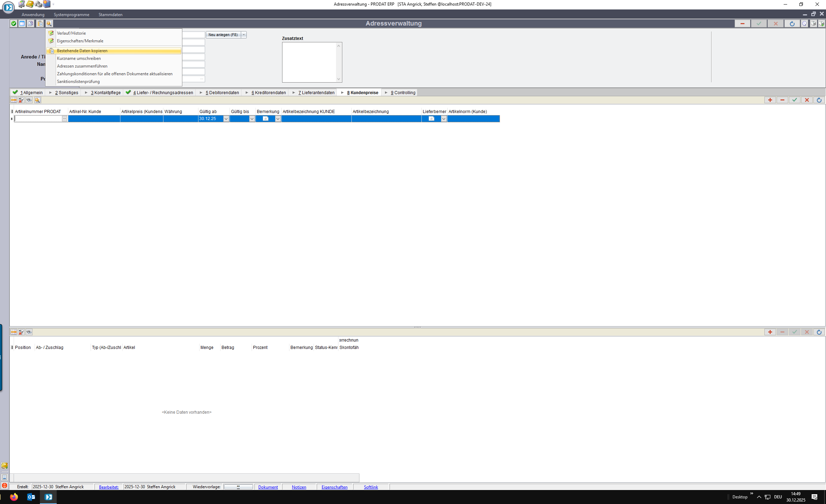The image size is (826, 504).
Task: Click the clock history icon in title toolbar
Action: point(804,23)
